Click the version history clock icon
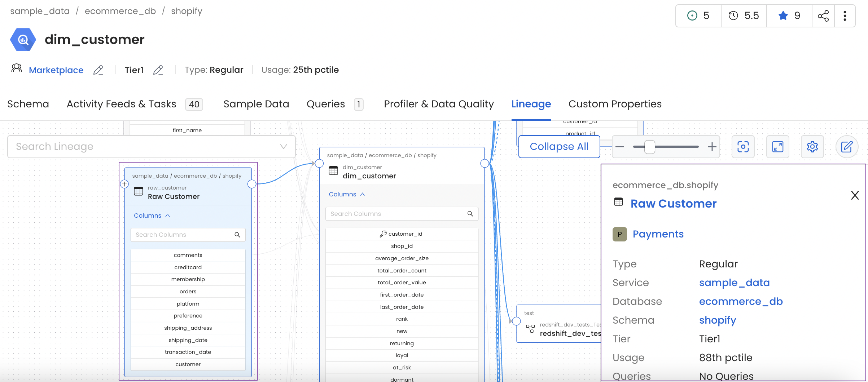The width and height of the screenshot is (868, 382). click(733, 15)
